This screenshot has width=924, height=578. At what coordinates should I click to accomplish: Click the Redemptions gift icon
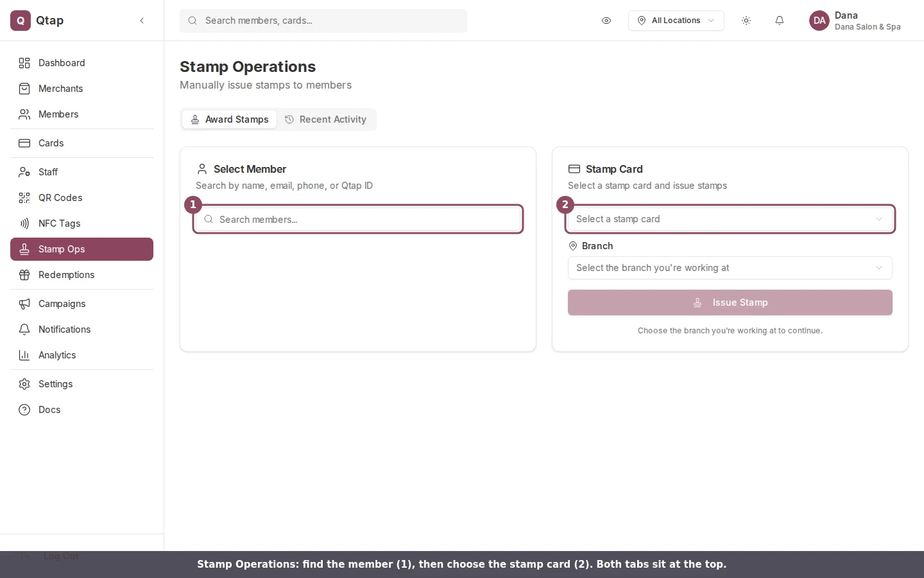tap(24, 275)
